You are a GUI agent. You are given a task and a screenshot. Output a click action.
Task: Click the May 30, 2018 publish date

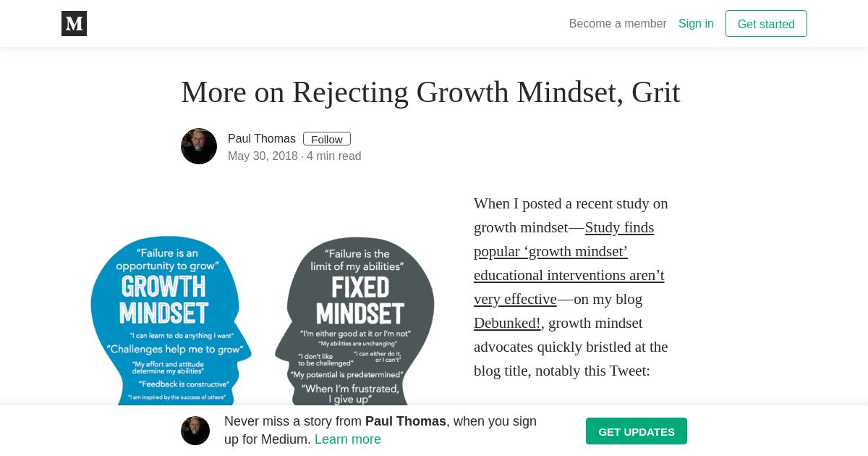tap(263, 156)
